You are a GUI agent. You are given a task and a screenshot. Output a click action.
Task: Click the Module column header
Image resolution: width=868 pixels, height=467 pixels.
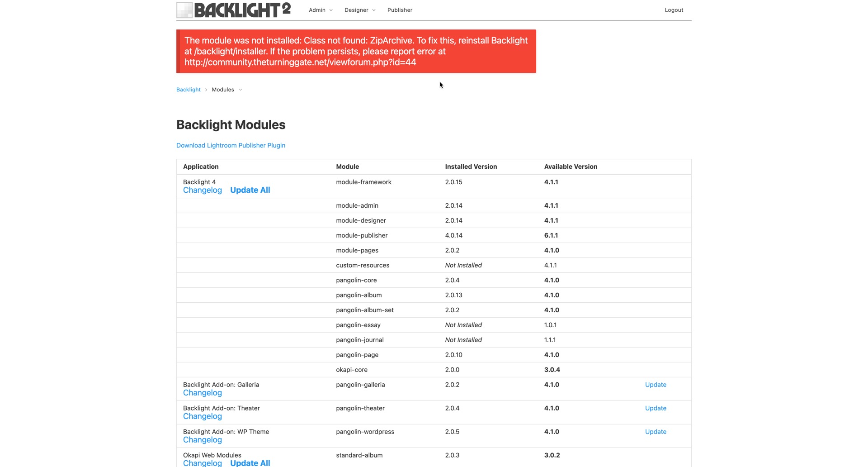[347, 167]
